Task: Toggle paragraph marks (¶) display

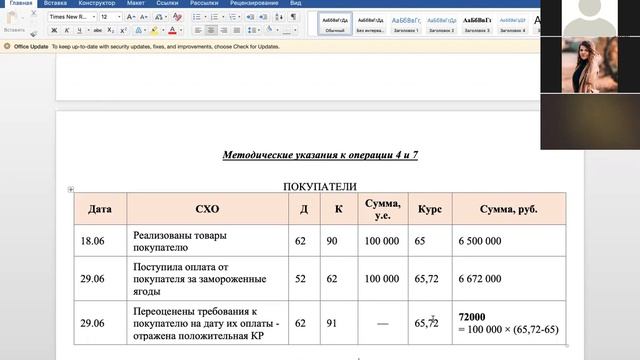Action: point(293,17)
